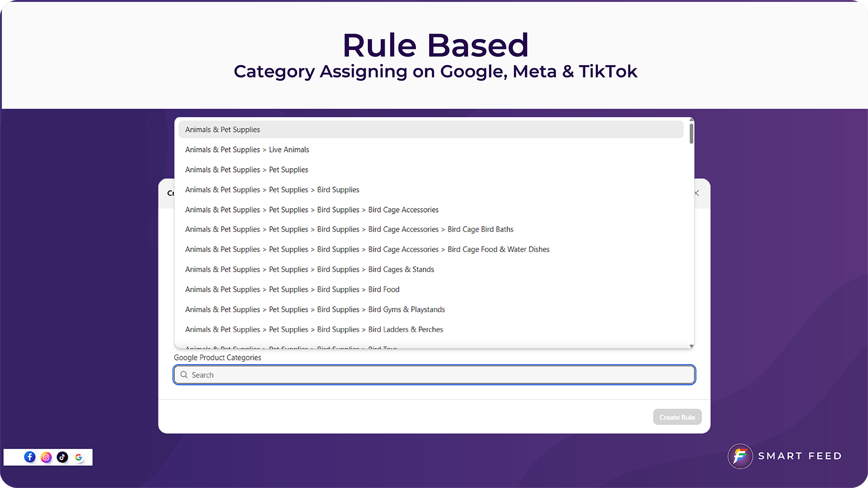Click the scrollbar down arrow in category list
The image size is (868, 488).
691,346
